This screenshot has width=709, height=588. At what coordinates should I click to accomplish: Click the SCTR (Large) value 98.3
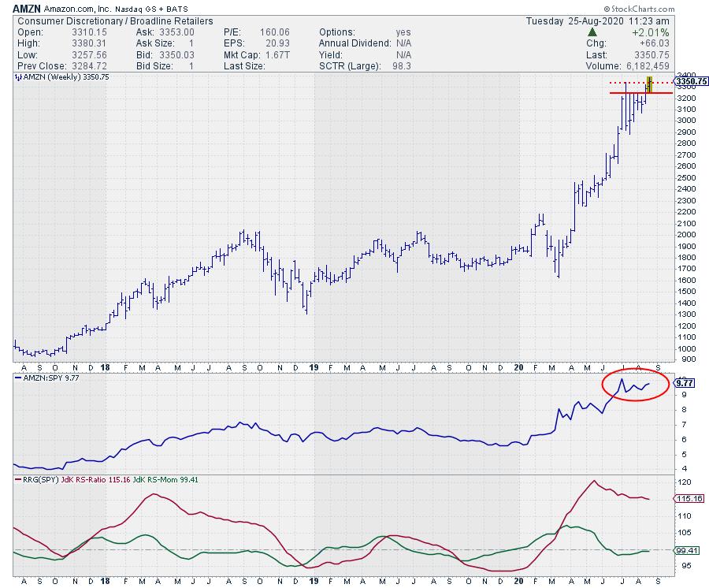404,65
